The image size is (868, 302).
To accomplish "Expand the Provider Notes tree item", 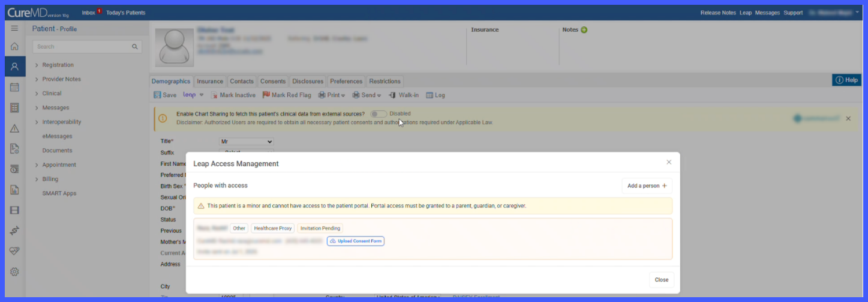I will coord(37,79).
